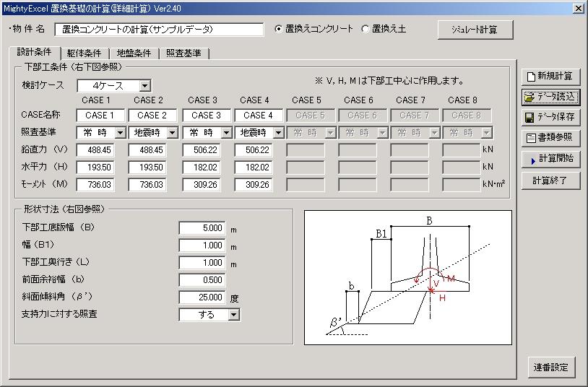The width and height of the screenshot is (588, 387).
Task: Click 下部工奥行き (L) input field
Action: [202, 263]
